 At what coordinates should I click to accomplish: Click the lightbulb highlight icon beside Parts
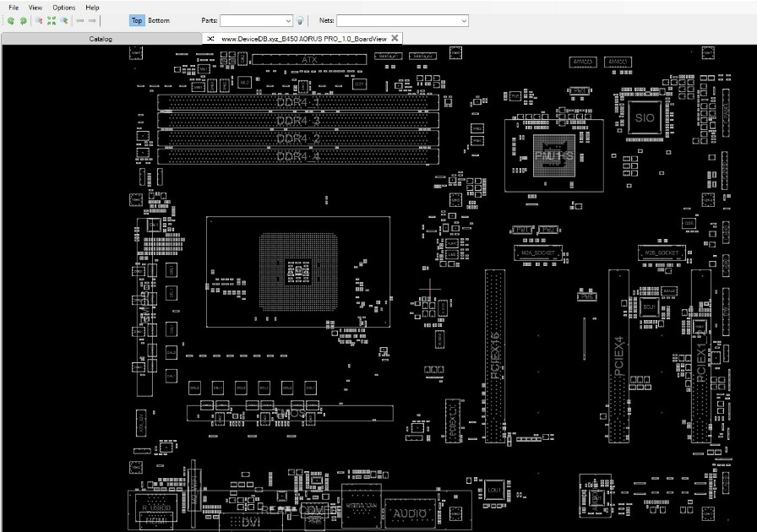click(x=300, y=21)
